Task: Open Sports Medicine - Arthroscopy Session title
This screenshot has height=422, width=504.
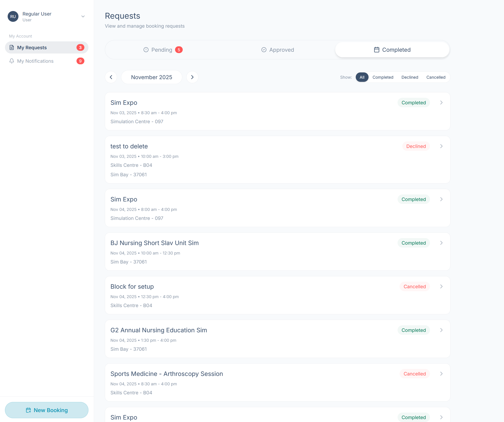Action: point(166,374)
